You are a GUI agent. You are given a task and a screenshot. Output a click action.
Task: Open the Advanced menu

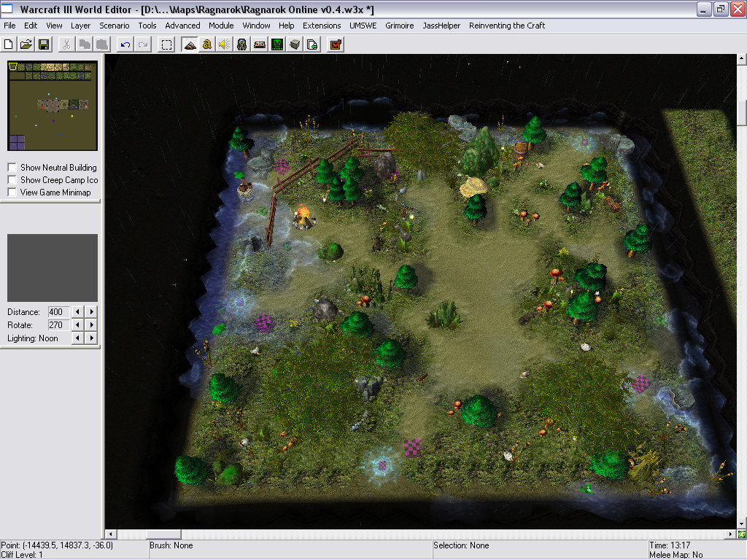tap(182, 26)
